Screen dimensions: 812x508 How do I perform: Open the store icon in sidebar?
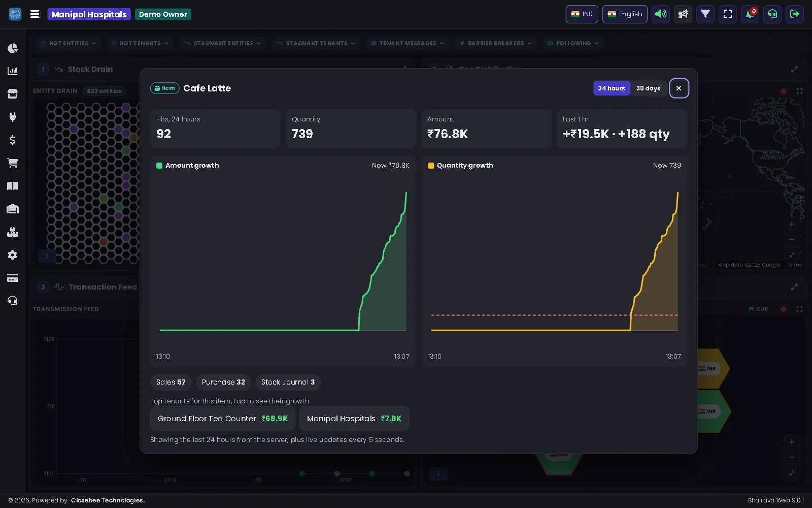13,94
